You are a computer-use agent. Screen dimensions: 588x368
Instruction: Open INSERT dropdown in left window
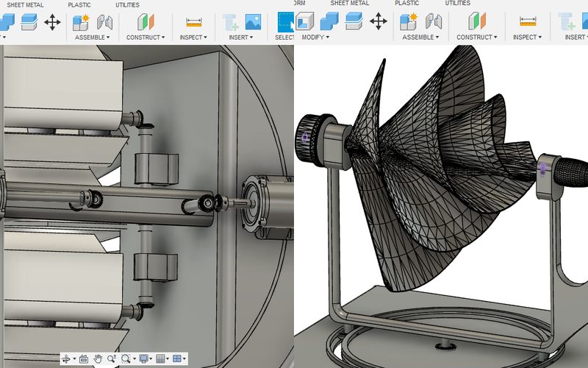241,38
